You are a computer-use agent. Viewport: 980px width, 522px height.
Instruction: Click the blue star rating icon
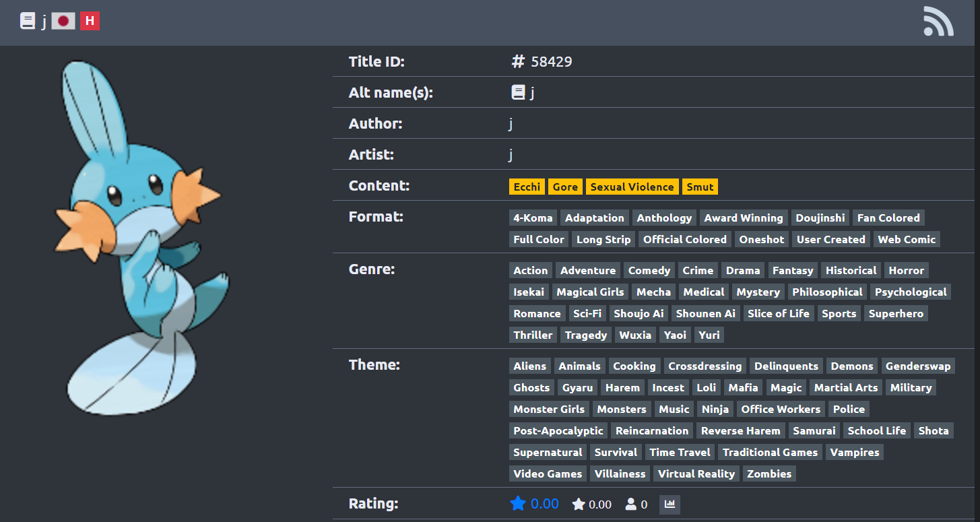517,504
